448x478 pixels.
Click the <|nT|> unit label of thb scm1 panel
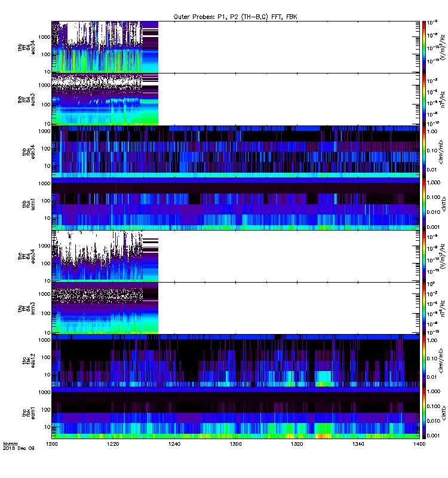click(x=444, y=204)
